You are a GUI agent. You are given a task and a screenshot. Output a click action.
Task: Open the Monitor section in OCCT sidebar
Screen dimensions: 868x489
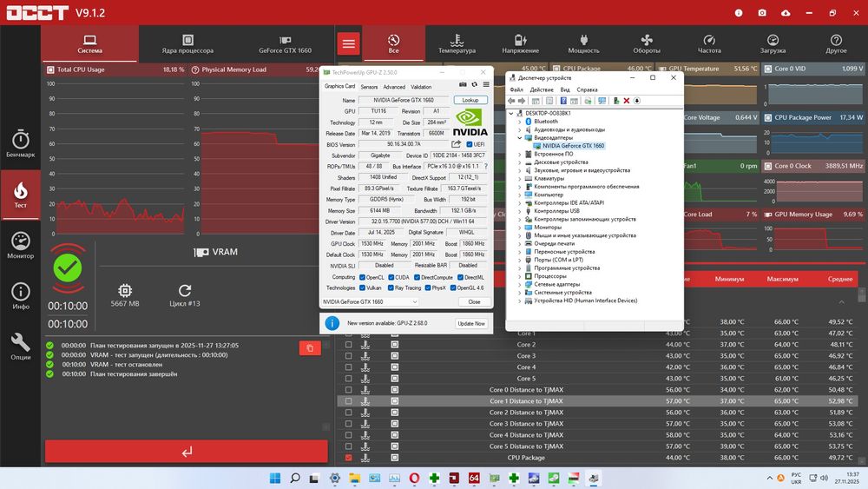tap(21, 244)
